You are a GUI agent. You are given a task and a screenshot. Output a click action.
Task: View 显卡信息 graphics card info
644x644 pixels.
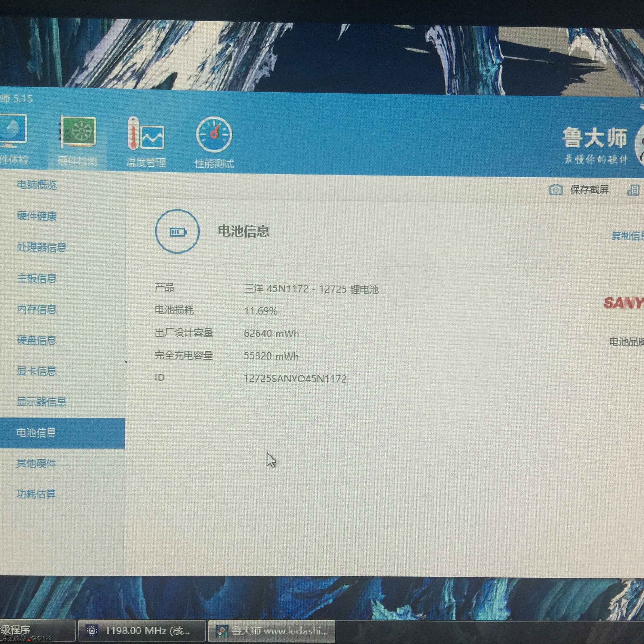(37, 371)
